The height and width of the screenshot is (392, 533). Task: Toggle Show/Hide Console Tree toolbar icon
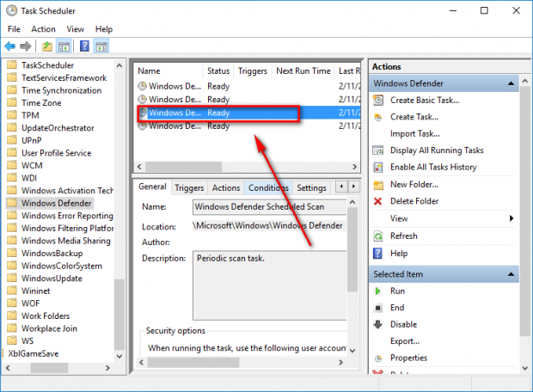pyautogui.click(x=64, y=46)
